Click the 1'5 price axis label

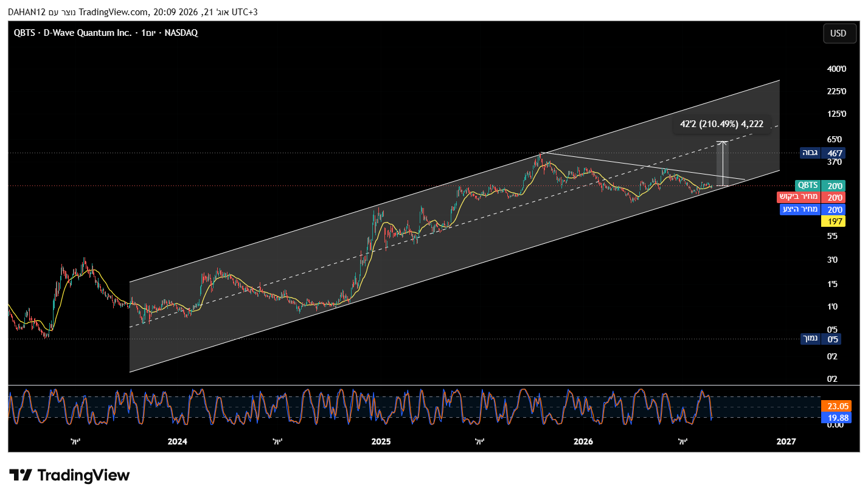point(833,284)
